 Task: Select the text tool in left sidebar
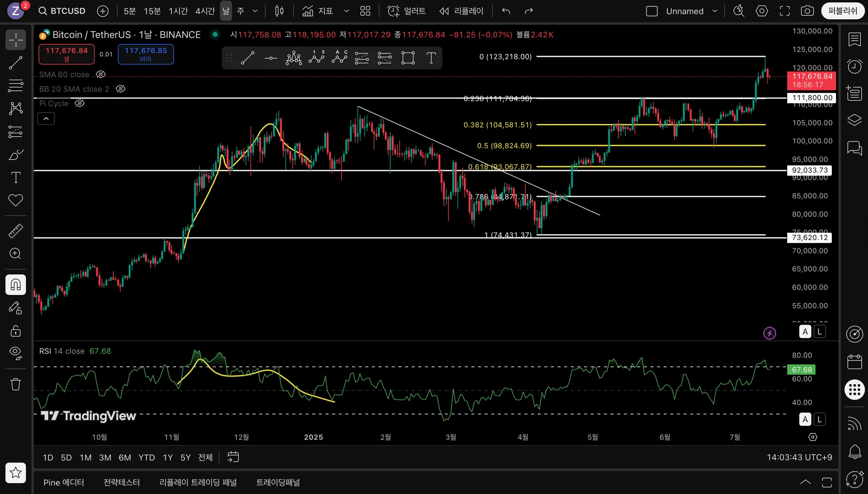point(16,177)
